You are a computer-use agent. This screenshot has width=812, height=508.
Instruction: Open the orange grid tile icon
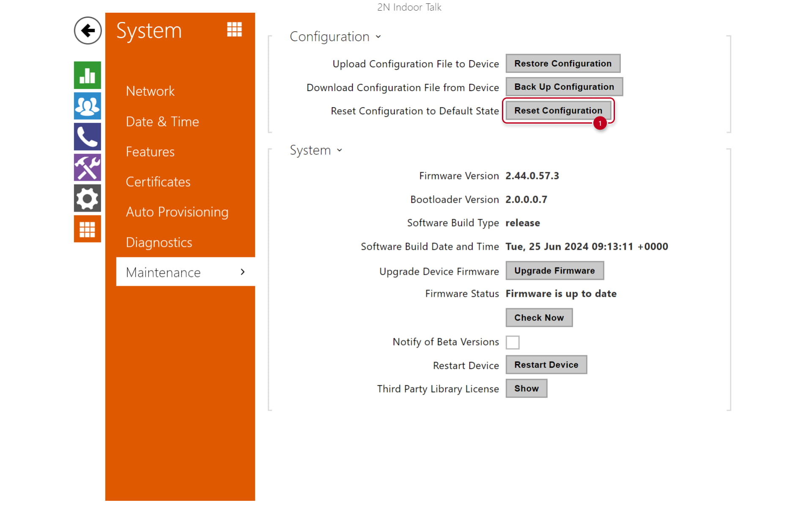[88, 229]
